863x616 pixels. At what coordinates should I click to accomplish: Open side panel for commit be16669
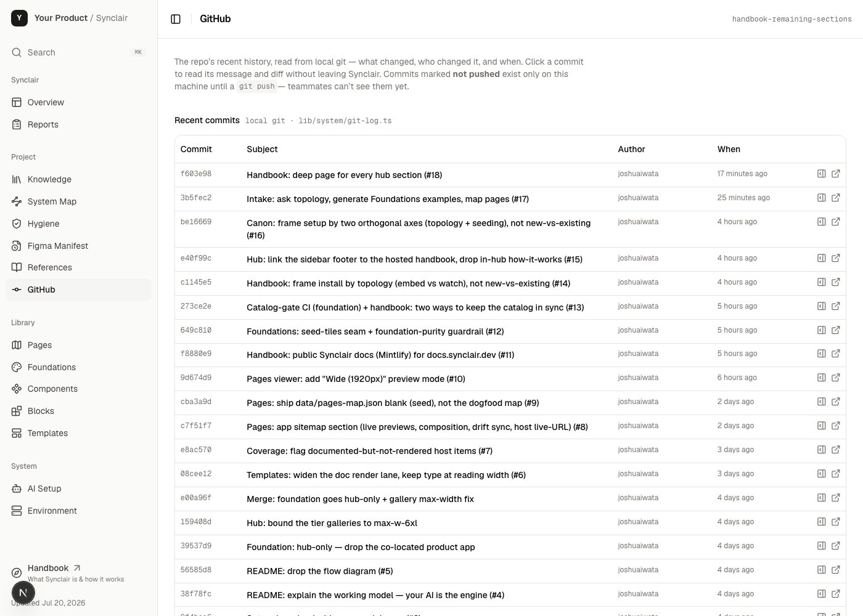click(821, 222)
